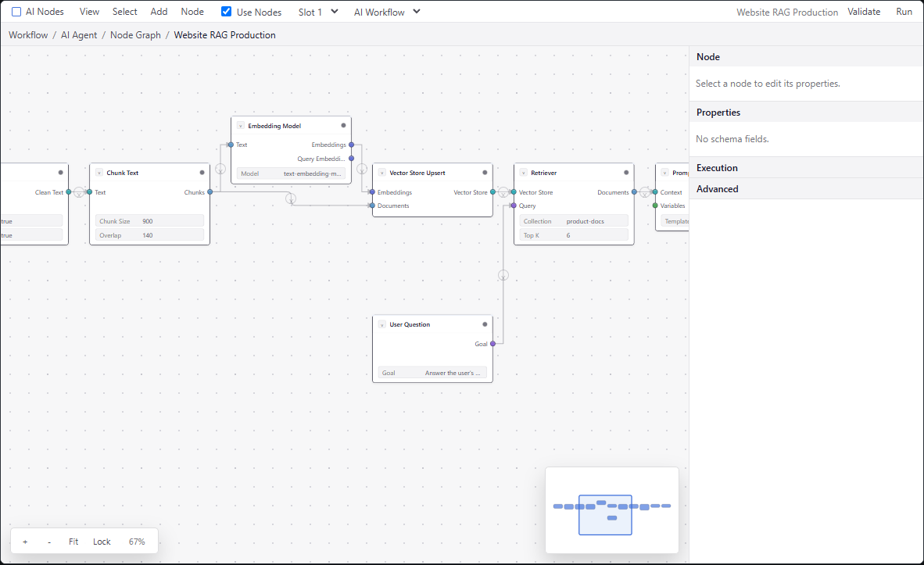Collapse the User Question node

382,324
